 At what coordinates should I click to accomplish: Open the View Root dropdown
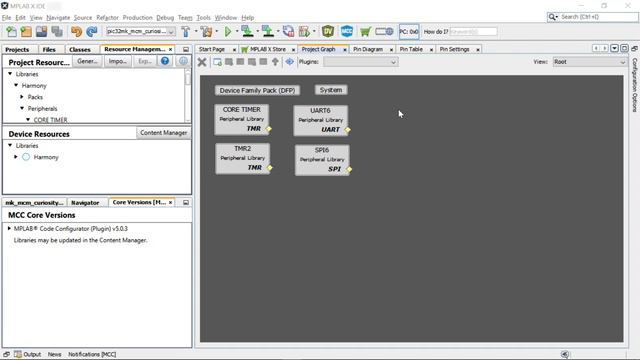pos(589,62)
